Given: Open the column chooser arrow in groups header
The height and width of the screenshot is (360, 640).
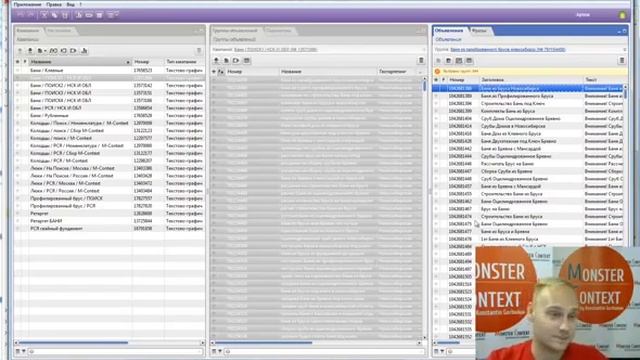Looking at the screenshot, I should 420,72.
